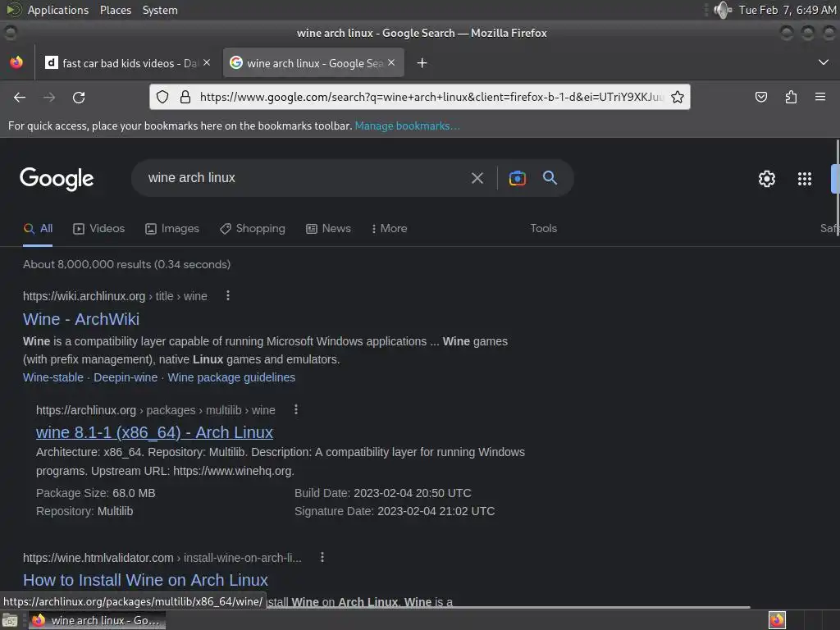Open Save to Pocket icon
840x630 pixels.
(760, 97)
